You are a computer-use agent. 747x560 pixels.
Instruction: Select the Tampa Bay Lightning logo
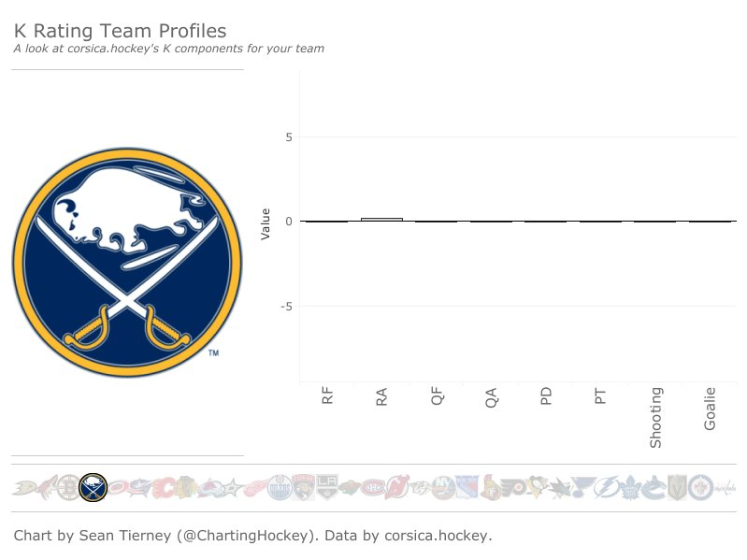pyautogui.click(x=607, y=488)
